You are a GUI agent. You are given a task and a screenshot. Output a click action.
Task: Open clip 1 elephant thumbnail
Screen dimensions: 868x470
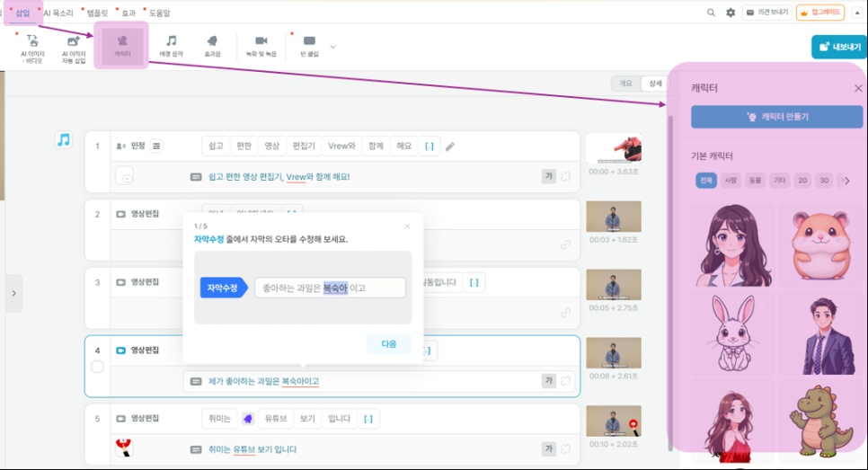(614, 148)
